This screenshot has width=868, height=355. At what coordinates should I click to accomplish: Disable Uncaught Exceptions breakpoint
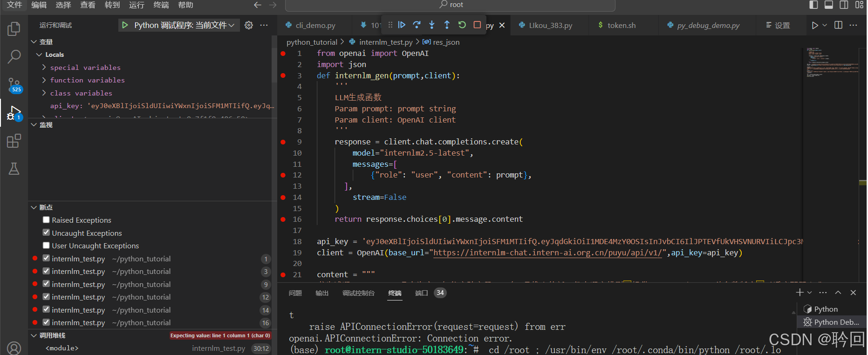pos(46,232)
